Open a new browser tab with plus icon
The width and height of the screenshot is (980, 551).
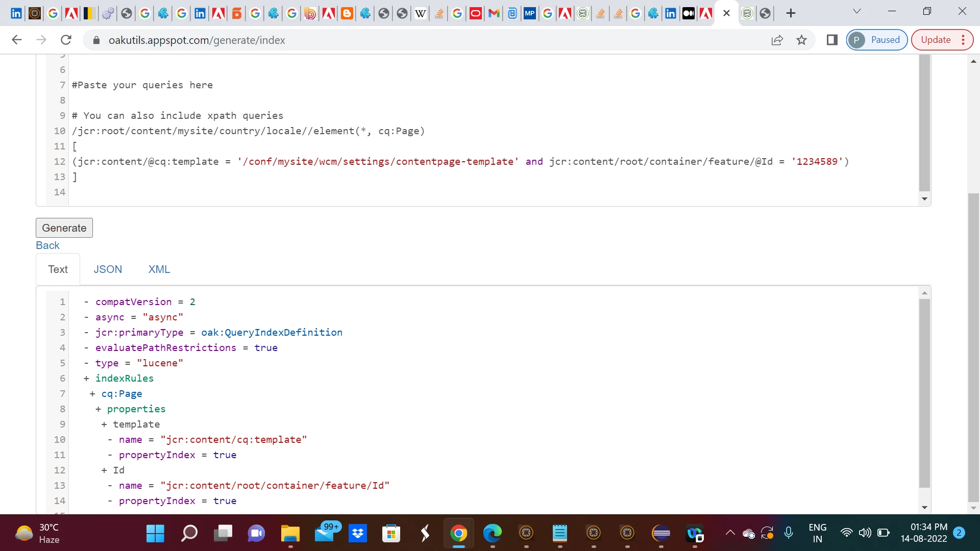791,13
